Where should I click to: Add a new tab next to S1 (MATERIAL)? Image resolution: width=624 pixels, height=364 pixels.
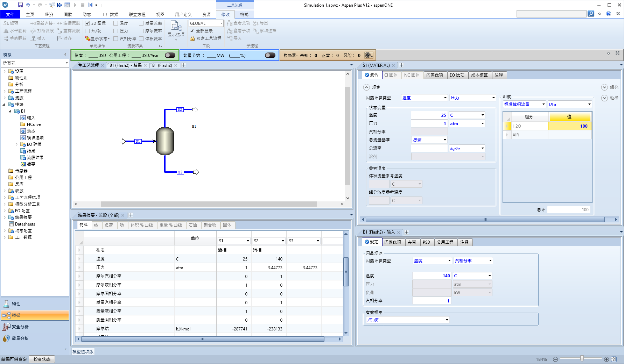401,65
